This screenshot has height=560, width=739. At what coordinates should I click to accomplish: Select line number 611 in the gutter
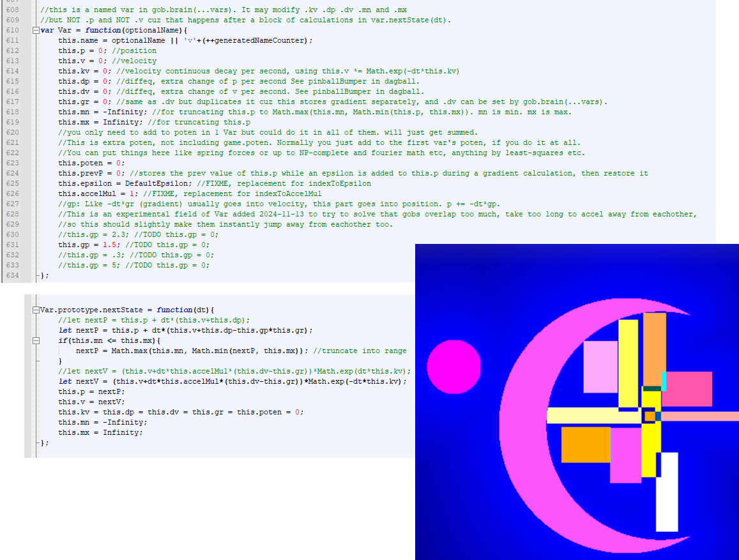click(x=13, y=40)
